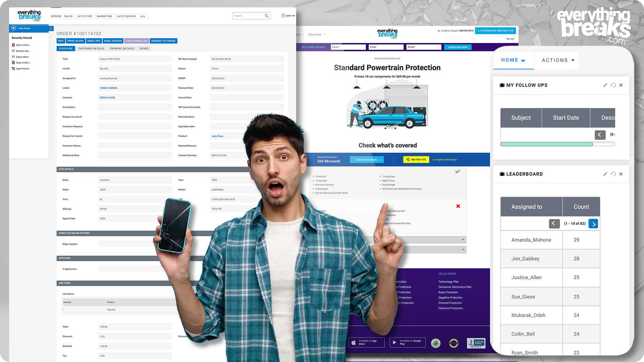Screen dimensions: 644x362
Task: Click the Leaderboard pencil edit icon
Action: point(605,174)
